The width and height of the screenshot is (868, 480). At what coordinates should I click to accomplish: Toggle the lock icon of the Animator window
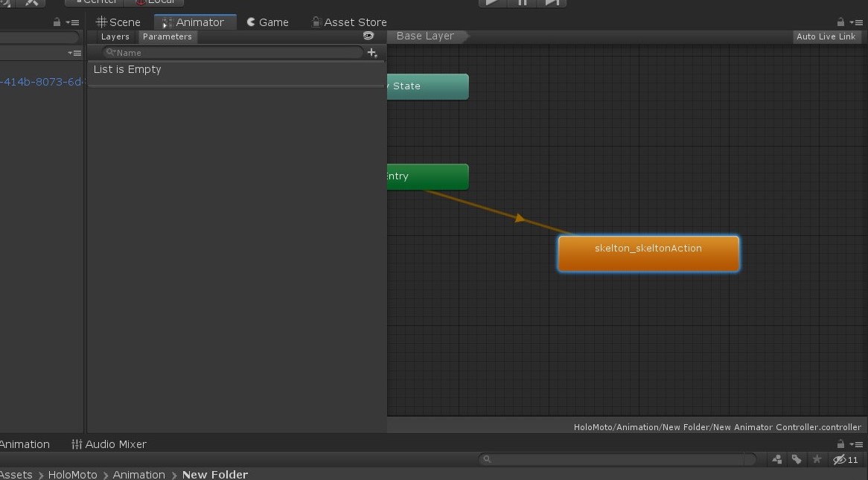coord(840,22)
